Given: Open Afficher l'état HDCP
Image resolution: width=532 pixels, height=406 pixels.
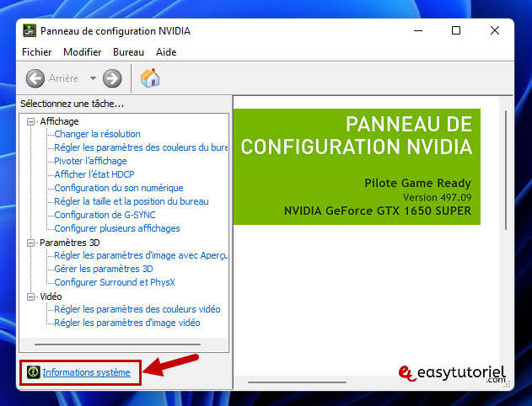Looking at the screenshot, I should coord(94,174).
